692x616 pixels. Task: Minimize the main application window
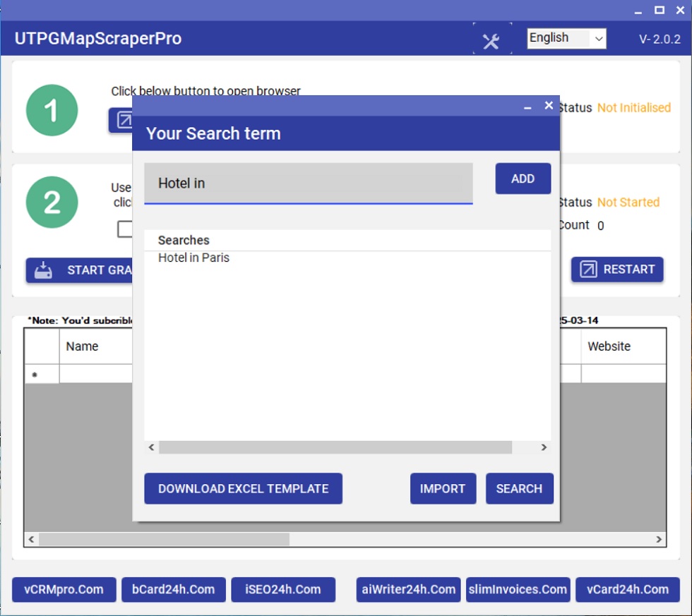(638, 11)
